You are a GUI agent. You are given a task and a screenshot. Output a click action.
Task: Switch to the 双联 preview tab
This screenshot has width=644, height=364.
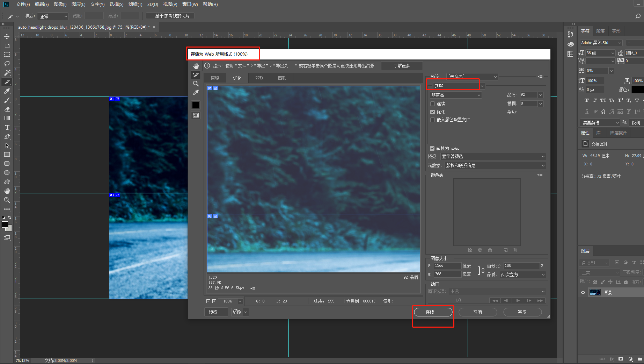[259, 78]
